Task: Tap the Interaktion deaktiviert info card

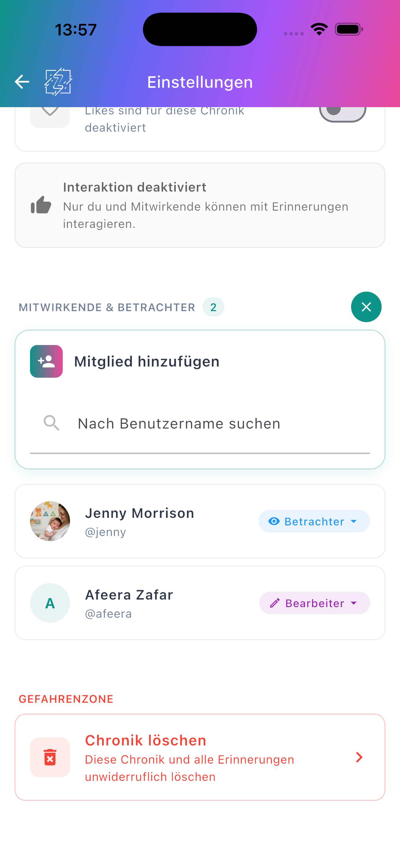Action: pos(200,205)
